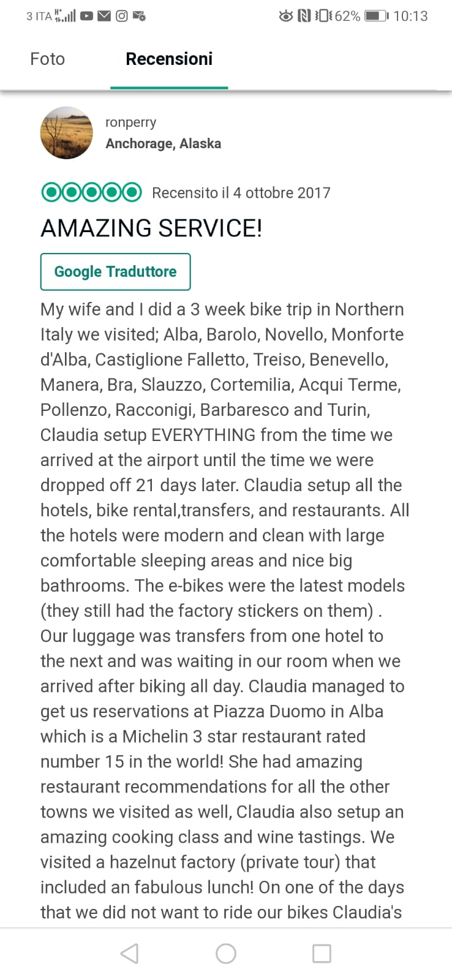Switch to the Foto tab
The width and height of the screenshot is (452, 980).
(47, 59)
